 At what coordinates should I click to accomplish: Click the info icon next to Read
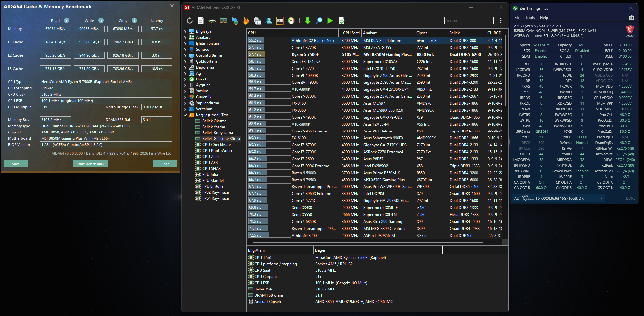tap(67, 20)
